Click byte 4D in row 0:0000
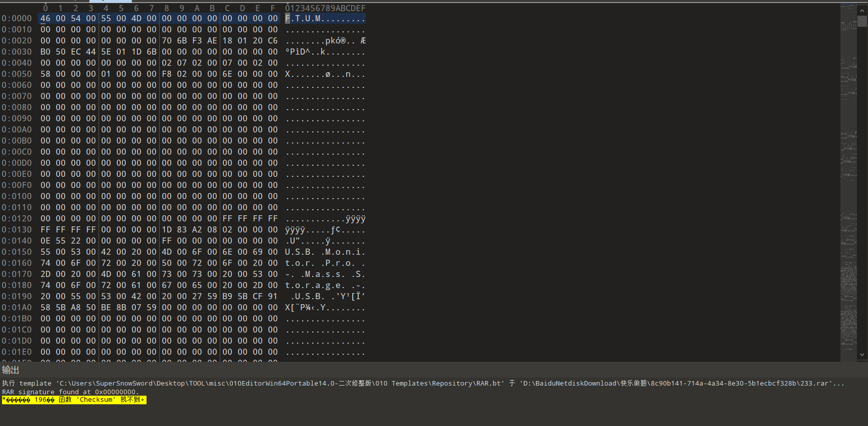 136,18
